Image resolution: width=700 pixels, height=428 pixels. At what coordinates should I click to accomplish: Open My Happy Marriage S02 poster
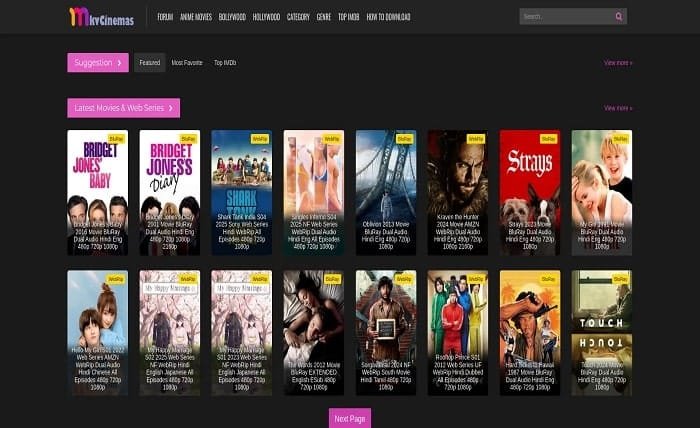[170, 332]
